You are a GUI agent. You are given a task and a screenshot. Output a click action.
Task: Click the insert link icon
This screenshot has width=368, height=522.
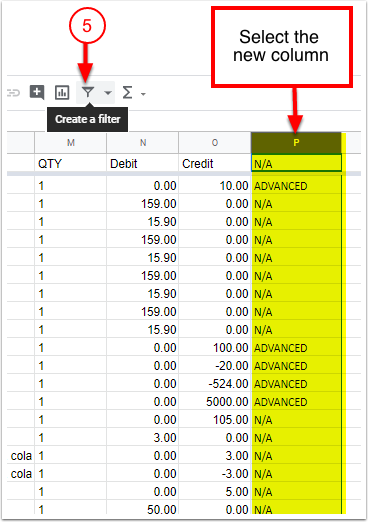14,93
